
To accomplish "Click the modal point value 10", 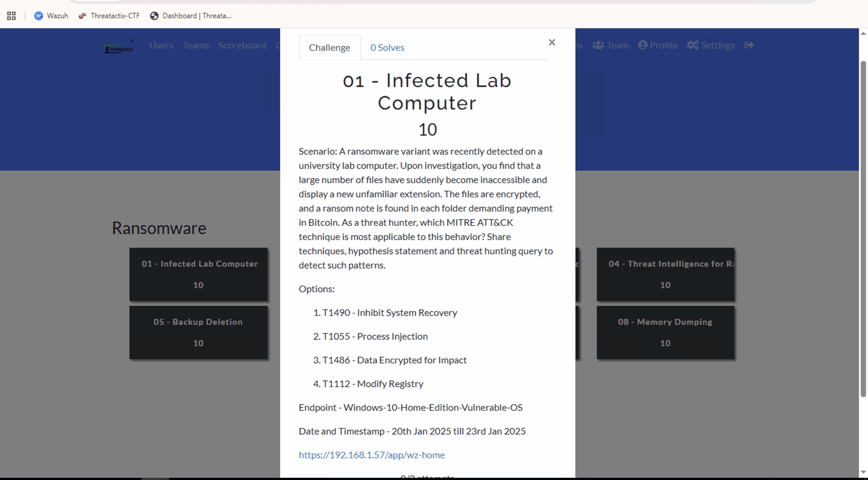I will click(x=428, y=129).
